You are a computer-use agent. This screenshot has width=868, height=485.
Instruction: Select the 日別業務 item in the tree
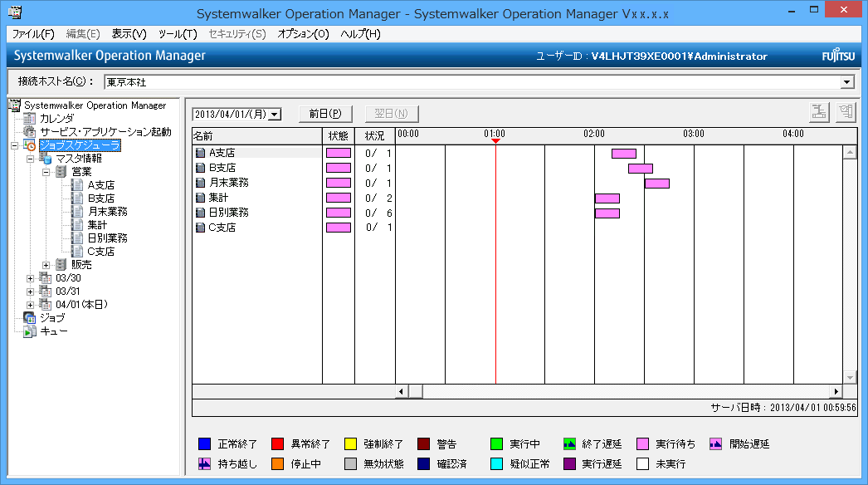[x=107, y=238]
